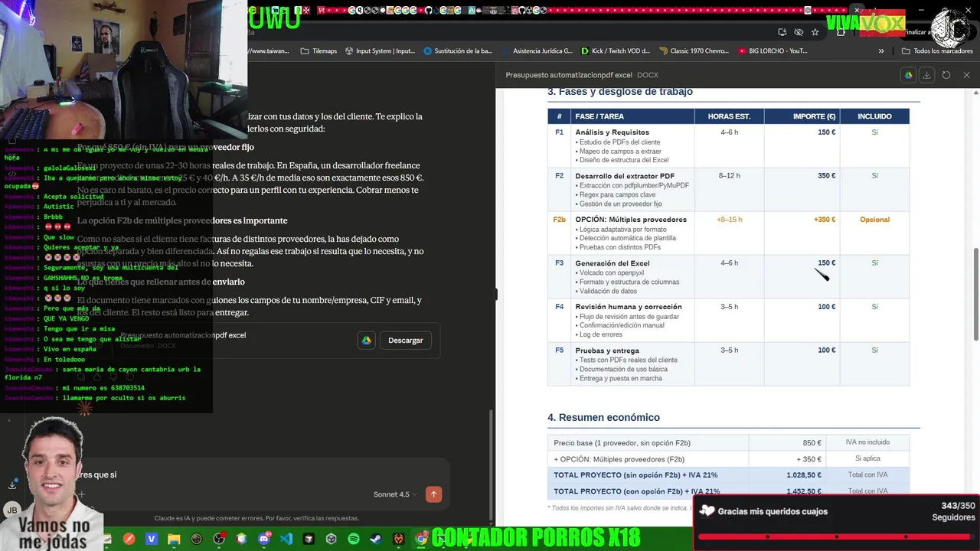Click the followers goal progress bar
Screen dimensions: 980x551
point(836,537)
